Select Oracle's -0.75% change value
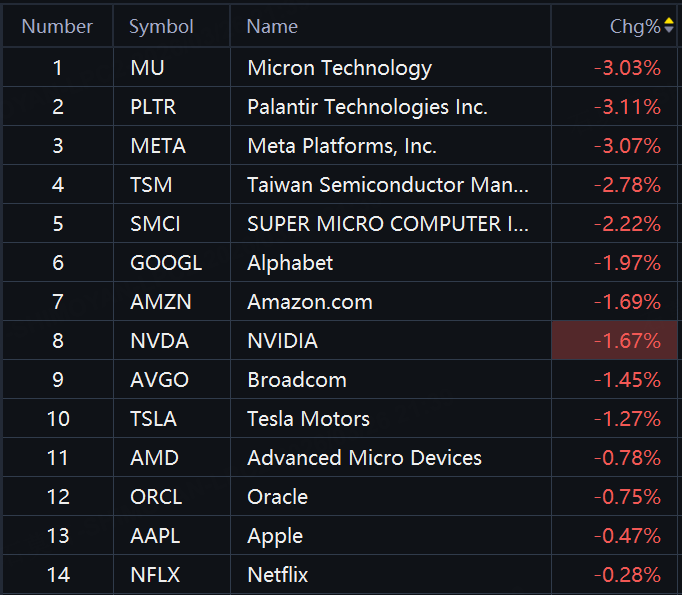Viewport: 682px width, 595px height. (627, 497)
